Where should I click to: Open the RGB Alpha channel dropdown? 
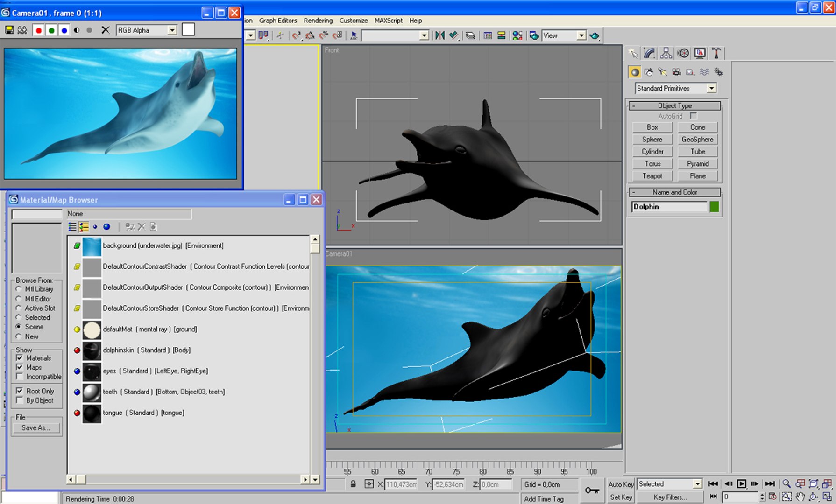pyautogui.click(x=172, y=30)
